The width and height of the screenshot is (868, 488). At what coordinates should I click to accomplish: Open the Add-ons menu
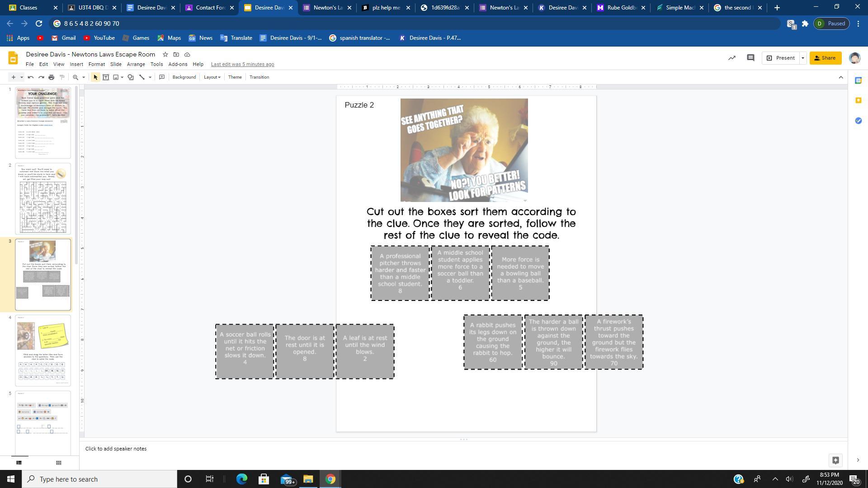pos(178,64)
